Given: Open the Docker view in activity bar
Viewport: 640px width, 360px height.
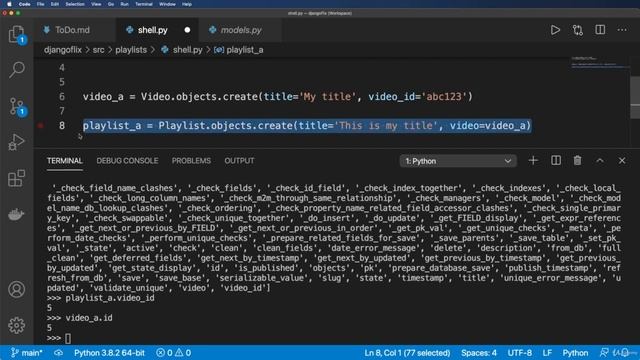Looking at the screenshot, I should coord(16,214).
